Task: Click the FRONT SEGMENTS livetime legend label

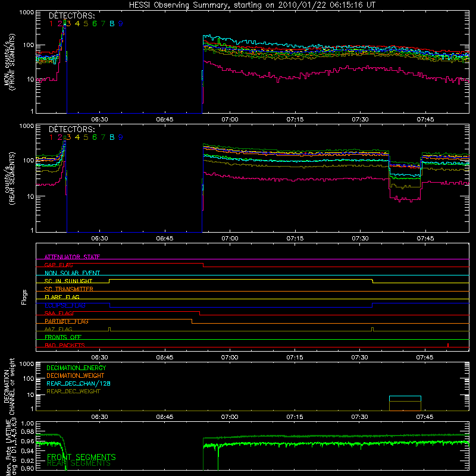Action: 82,457
